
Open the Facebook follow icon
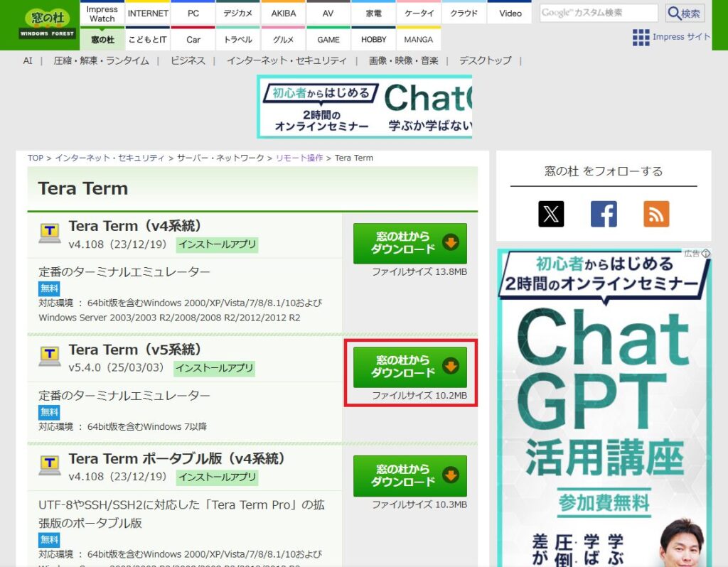604,214
